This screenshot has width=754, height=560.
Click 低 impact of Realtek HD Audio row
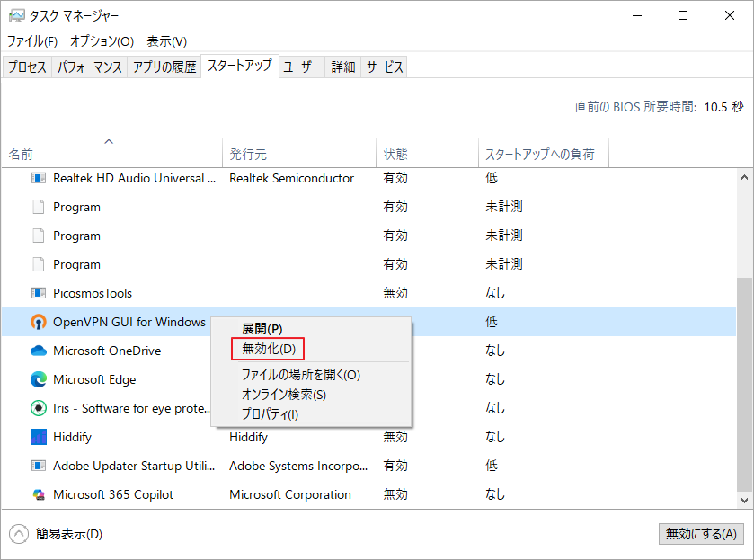[x=491, y=178]
